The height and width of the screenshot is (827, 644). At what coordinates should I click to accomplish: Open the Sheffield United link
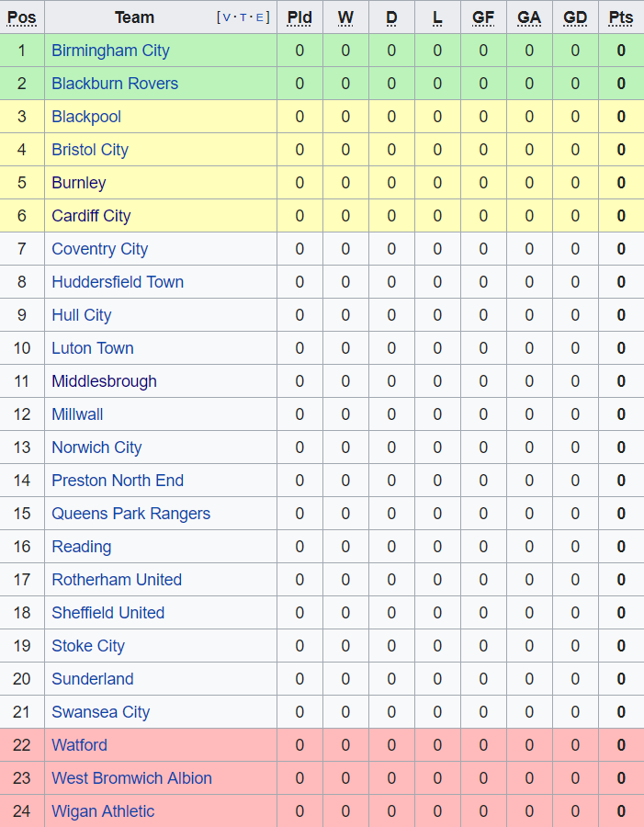[x=107, y=613]
